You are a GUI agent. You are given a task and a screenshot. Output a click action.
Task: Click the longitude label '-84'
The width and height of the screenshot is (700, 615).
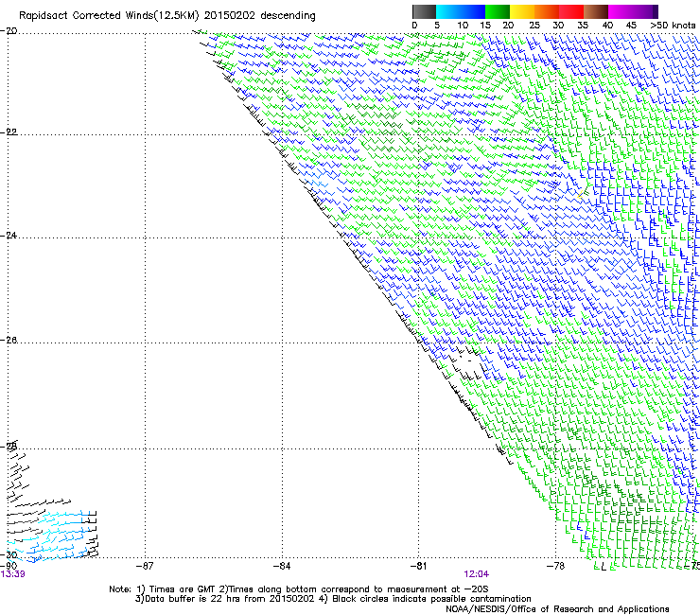click(282, 566)
